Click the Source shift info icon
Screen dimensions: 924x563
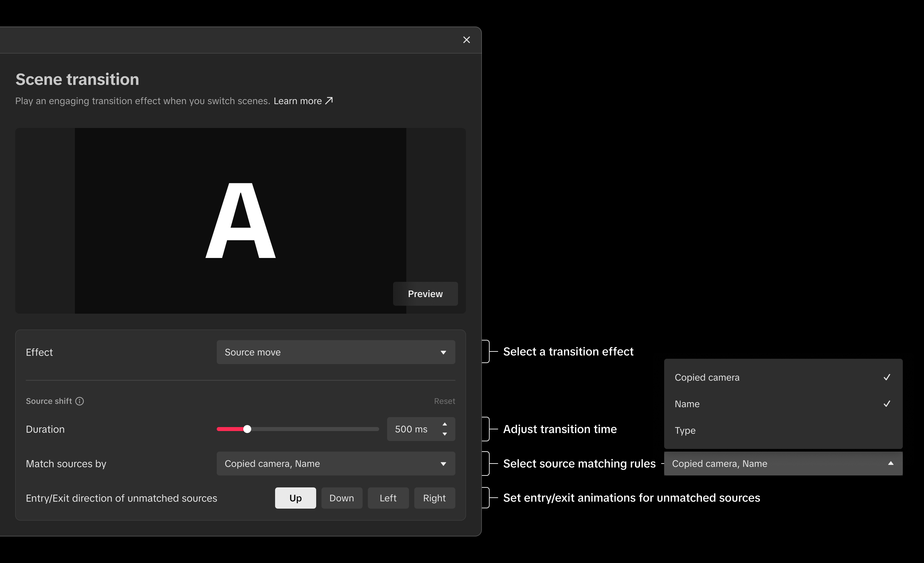click(80, 401)
